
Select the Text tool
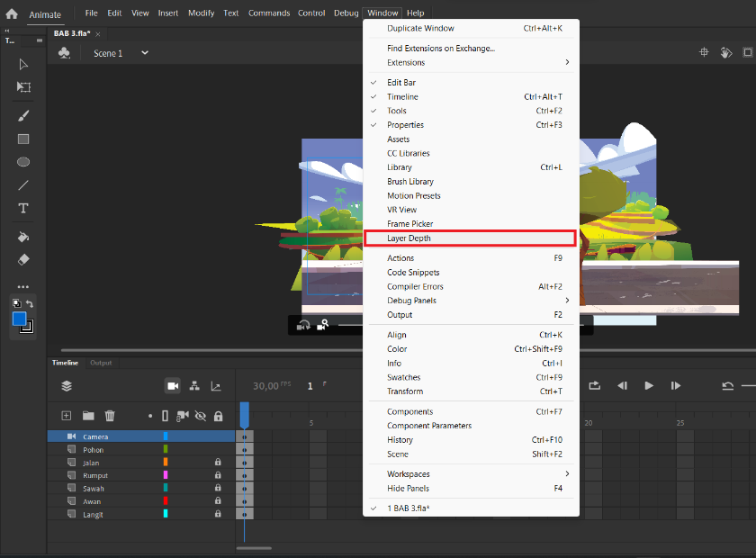click(23, 208)
